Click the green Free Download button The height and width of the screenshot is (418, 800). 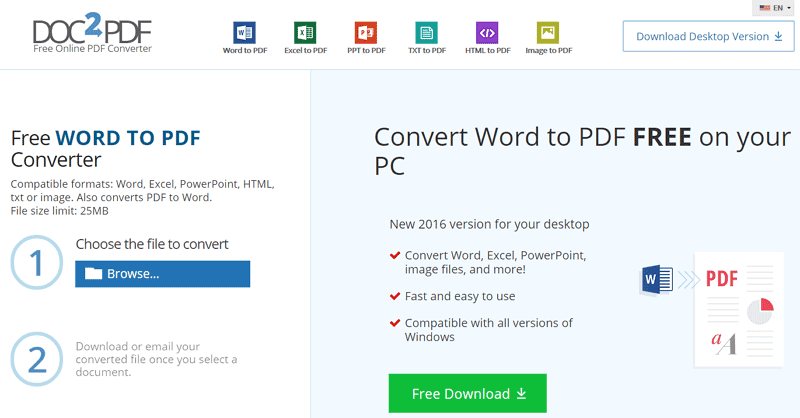tap(467, 394)
